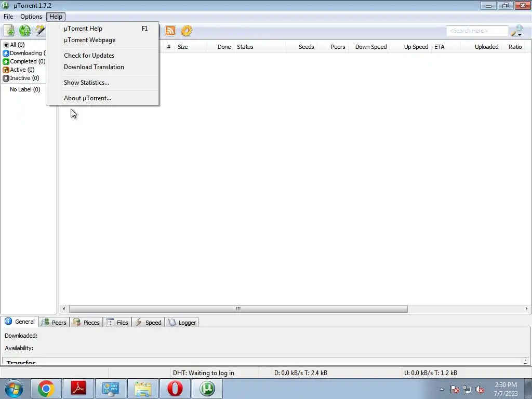Click the Show Desktop strip
Screen dimensions: 532x399
click(528, 389)
